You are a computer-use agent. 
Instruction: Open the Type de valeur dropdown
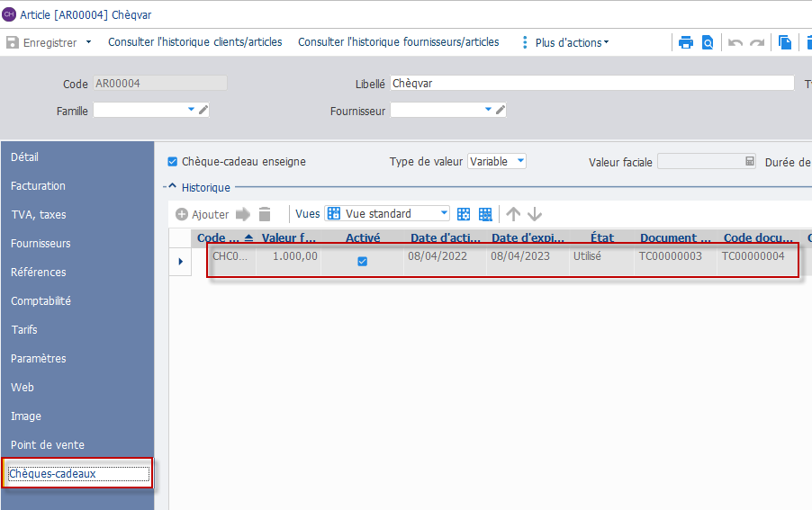click(520, 161)
